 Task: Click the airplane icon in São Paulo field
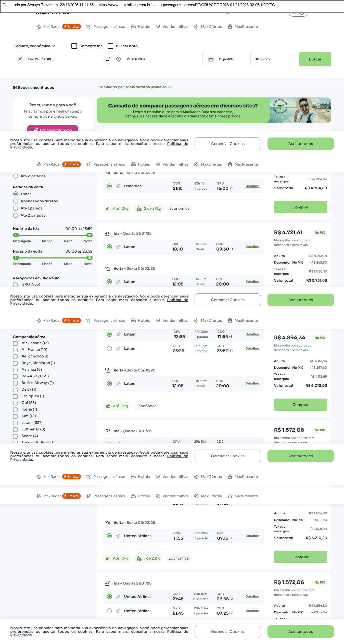tap(20, 59)
